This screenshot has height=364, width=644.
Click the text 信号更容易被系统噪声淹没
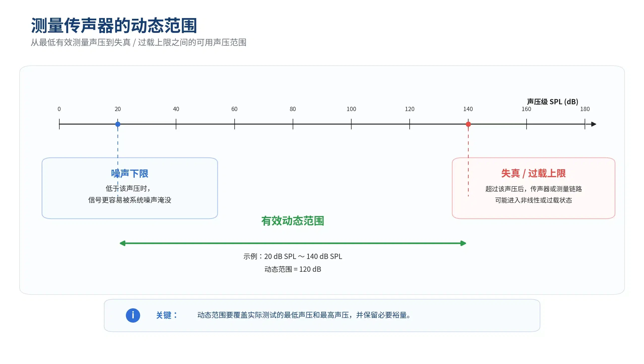coord(130,200)
